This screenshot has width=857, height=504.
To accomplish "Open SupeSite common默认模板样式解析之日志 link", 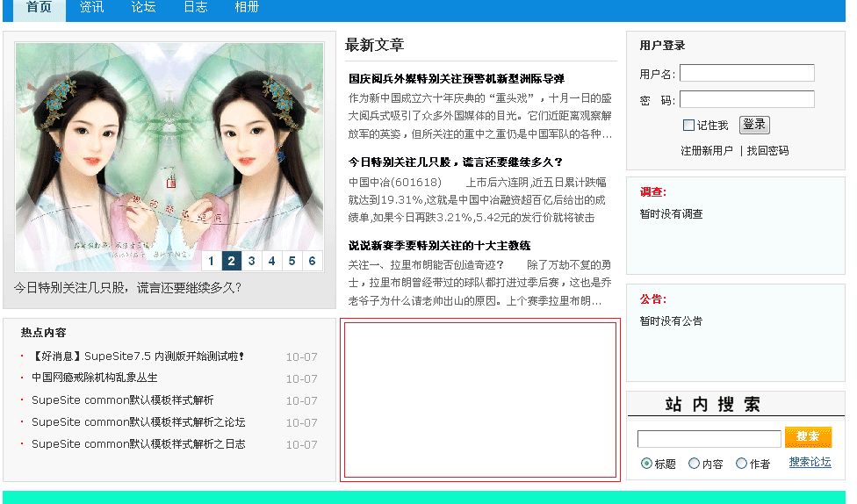I will [x=138, y=444].
